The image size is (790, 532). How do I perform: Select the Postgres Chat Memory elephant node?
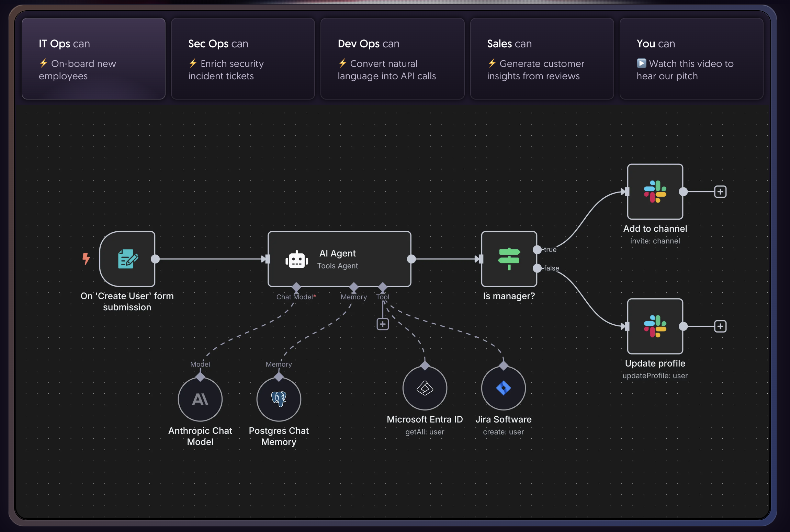pos(279,399)
